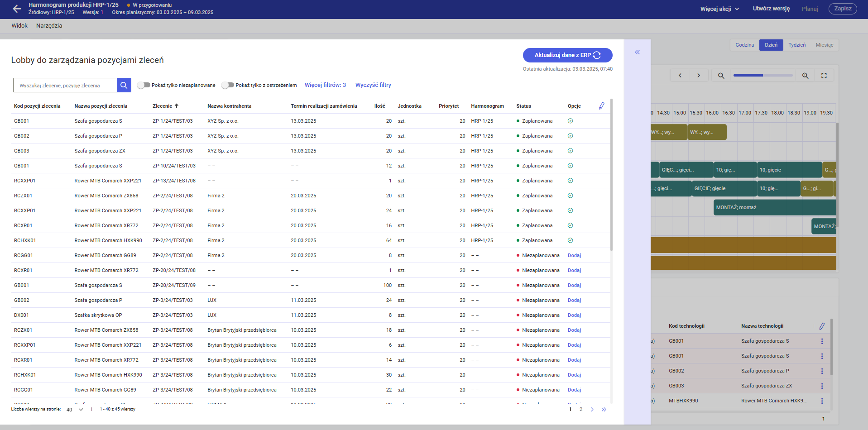The width and height of the screenshot is (868, 430).
Task: Open rows per page dropdown
Action: pos(75,409)
